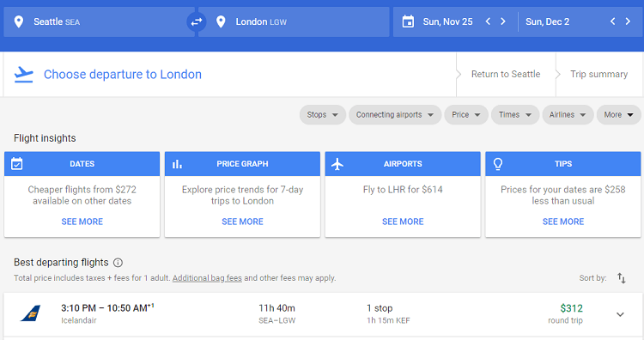Open the Additional bag fees link
The height and width of the screenshot is (340, 644).
(207, 278)
